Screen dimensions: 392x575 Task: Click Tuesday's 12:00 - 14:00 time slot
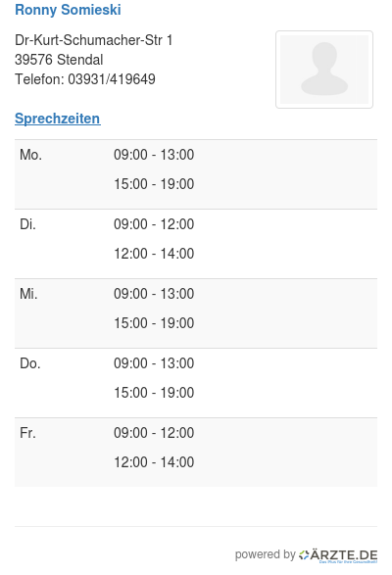(154, 254)
